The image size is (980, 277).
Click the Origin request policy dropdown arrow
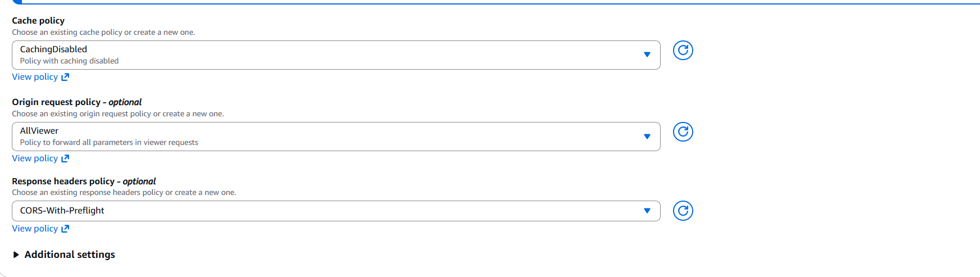click(x=647, y=137)
